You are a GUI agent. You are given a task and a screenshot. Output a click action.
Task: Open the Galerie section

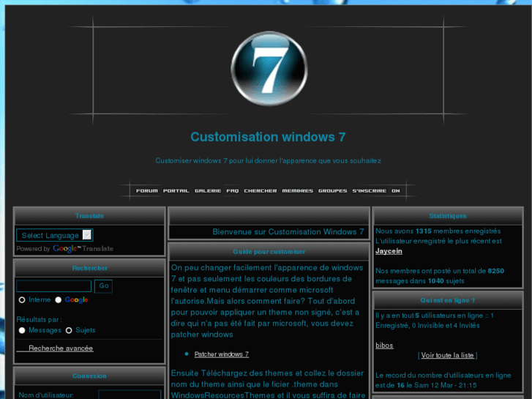208,191
